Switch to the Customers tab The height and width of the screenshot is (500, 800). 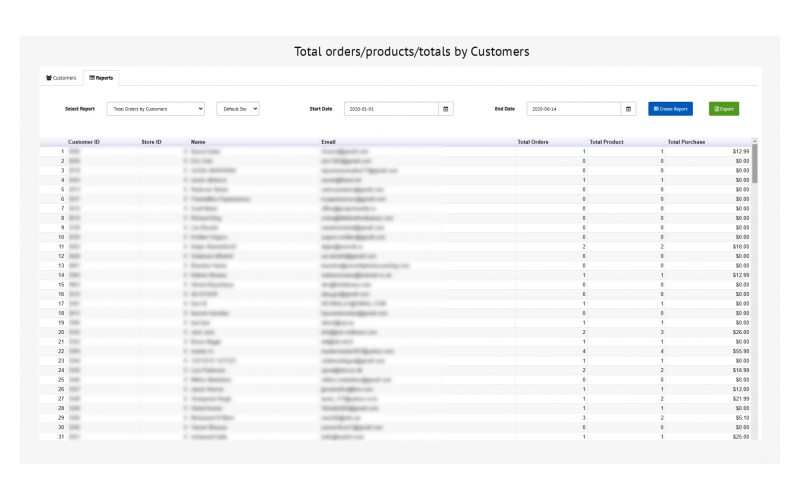pos(61,77)
